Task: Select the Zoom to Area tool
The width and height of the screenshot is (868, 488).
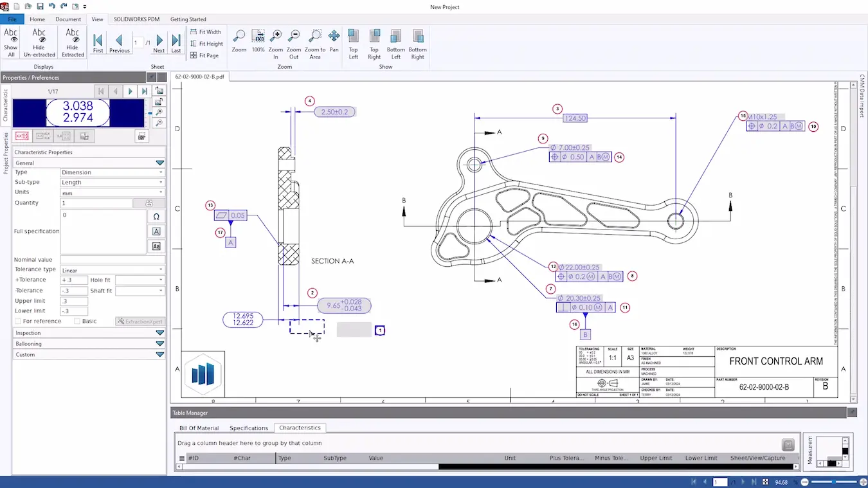Action: tap(315, 37)
